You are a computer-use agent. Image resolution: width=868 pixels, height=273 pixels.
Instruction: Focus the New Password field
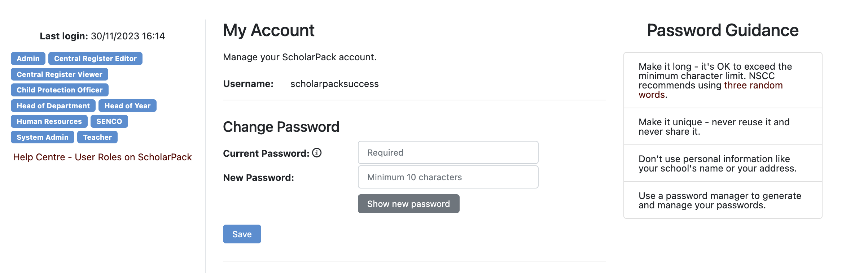[x=448, y=177]
